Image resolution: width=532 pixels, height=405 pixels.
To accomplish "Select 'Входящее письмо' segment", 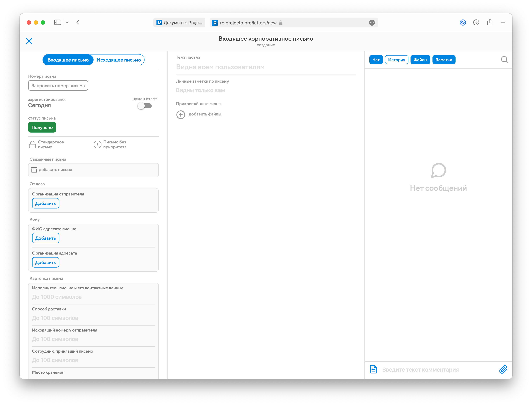I will coord(68,60).
